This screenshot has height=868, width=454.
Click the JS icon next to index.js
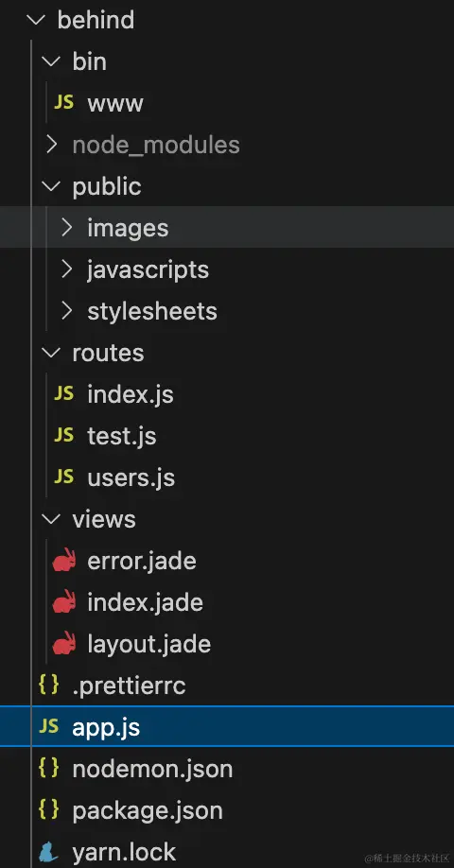(x=63, y=393)
